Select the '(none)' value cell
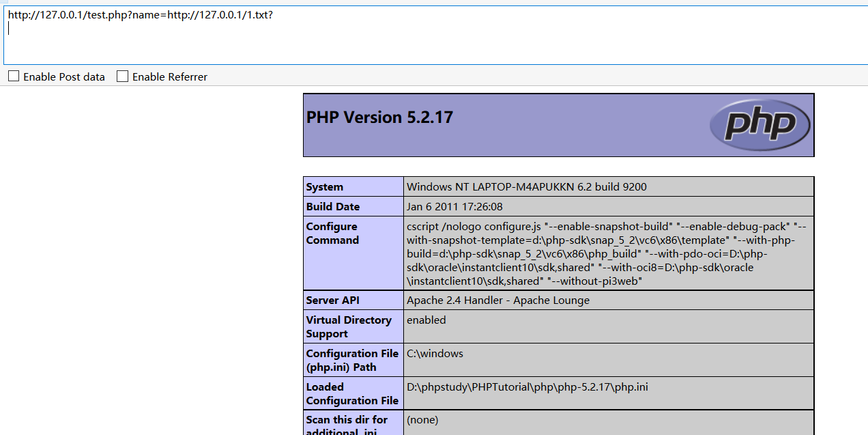This screenshot has height=435, width=868. (609, 423)
